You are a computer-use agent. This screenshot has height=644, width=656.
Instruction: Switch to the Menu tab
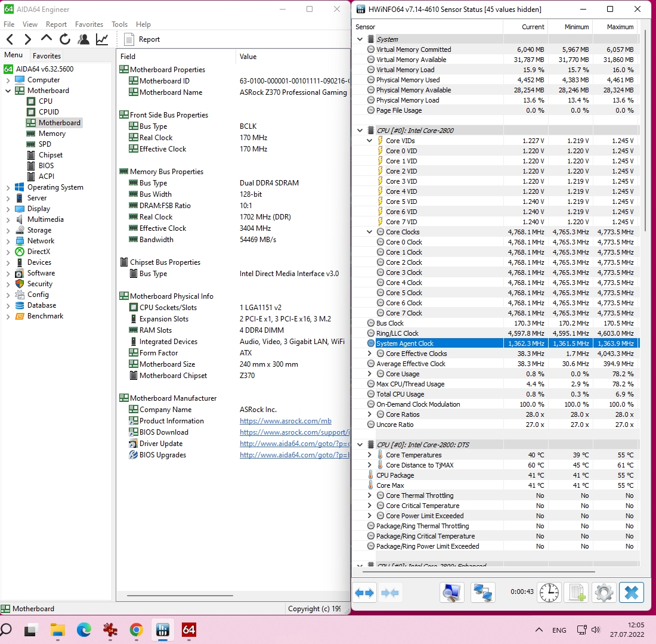[x=13, y=55]
